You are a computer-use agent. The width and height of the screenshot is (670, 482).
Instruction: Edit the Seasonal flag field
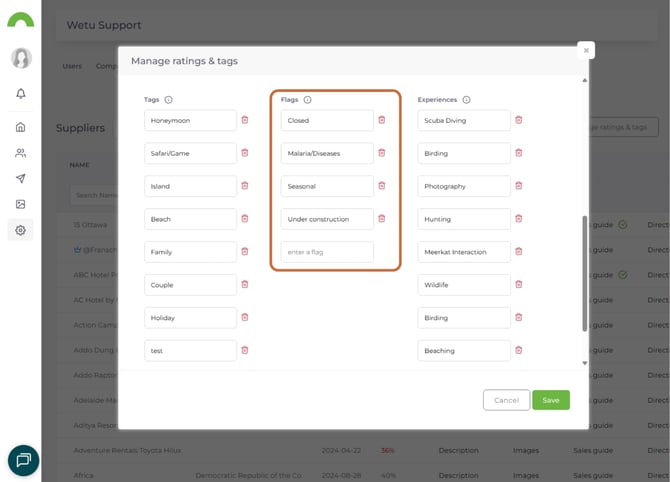pos(327,186)
